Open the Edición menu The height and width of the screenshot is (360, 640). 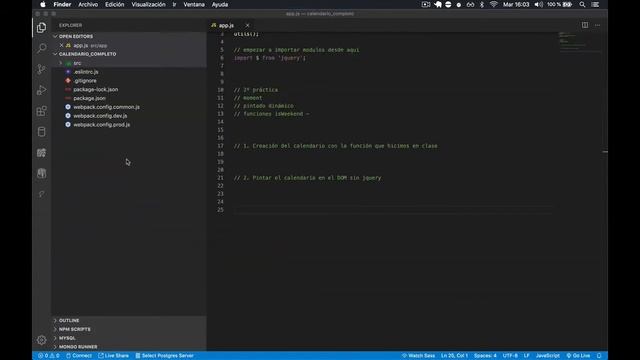(114, 4)
